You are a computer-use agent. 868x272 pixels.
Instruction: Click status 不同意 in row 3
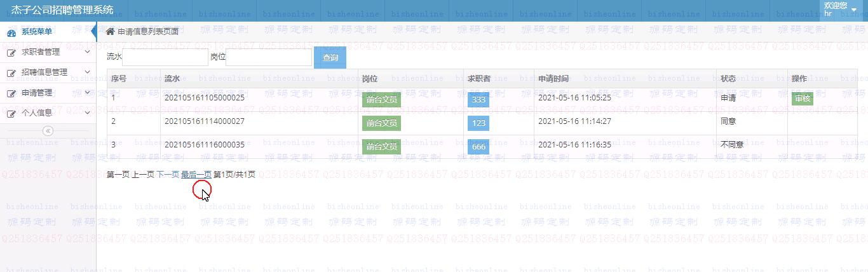[732, 145]
